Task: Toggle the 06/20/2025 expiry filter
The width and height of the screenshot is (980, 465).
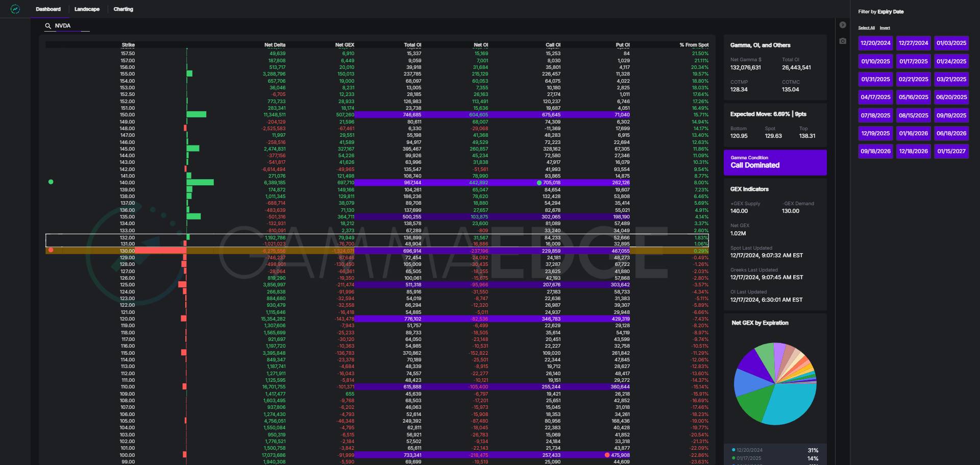Action: coord(951,97)
